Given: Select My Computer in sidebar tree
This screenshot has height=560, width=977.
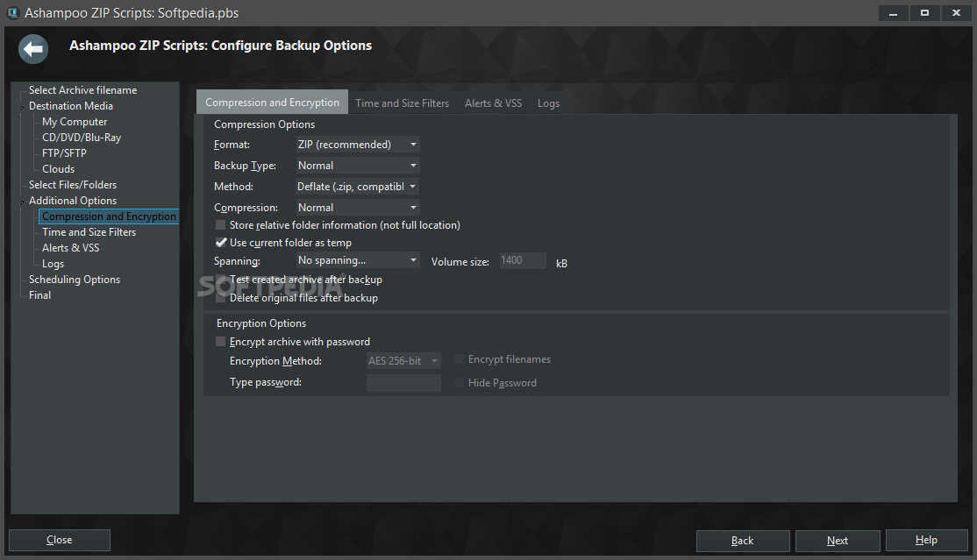Looking at the screenshot, I should pos(75,122).
